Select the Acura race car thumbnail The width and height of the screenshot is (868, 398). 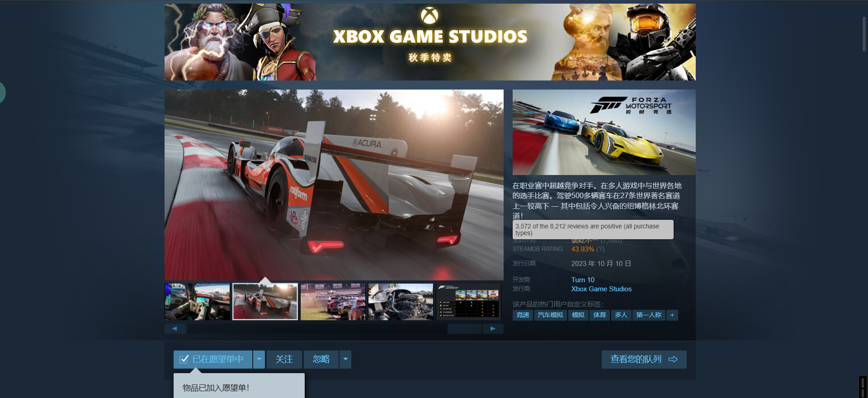pos(265,302)
